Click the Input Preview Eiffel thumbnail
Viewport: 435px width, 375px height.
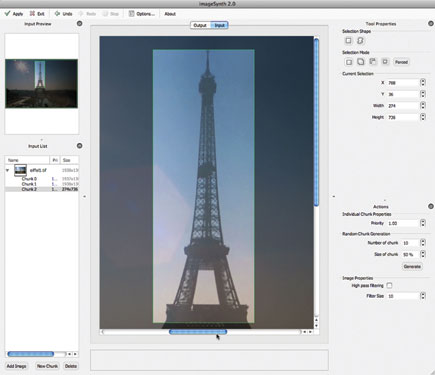tap(41, 84)
